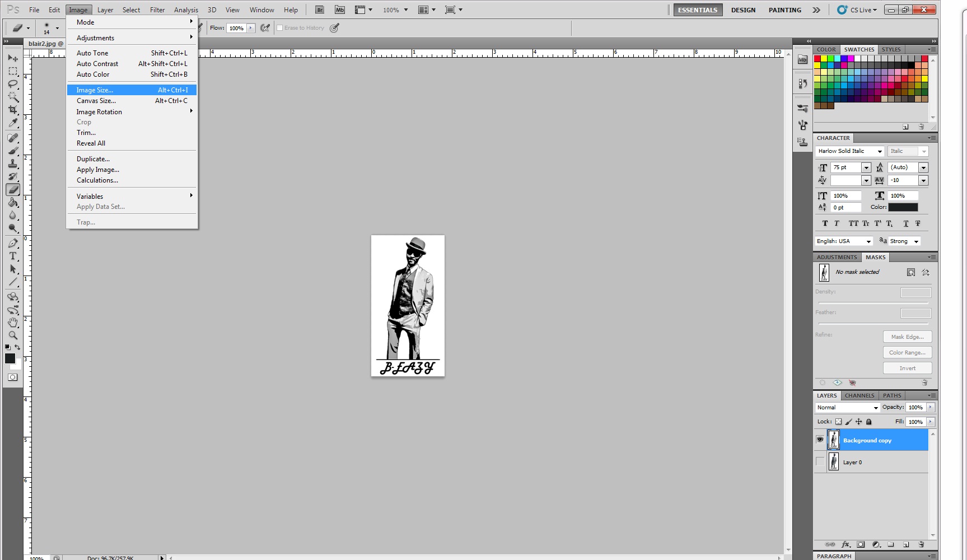The height and width of the screenshot is (560, 967).
Task: Select the Painting workspace button
Action: click(784, 10)
